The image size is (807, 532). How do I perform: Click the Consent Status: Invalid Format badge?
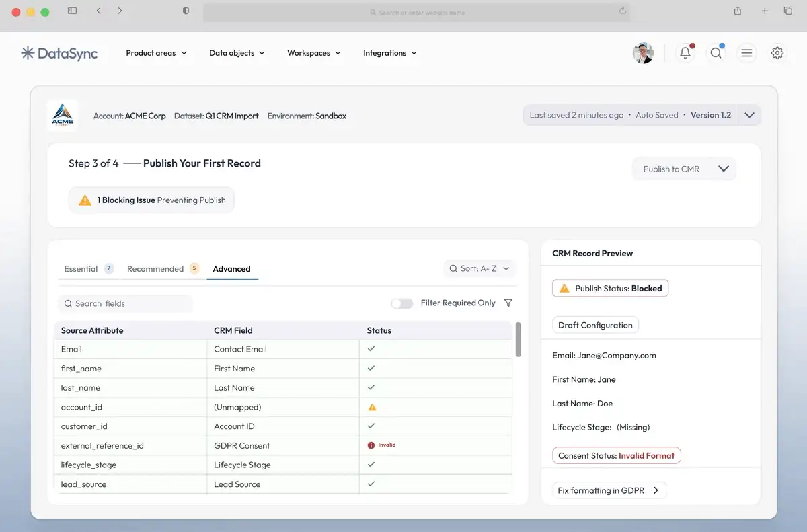(617, 455)
